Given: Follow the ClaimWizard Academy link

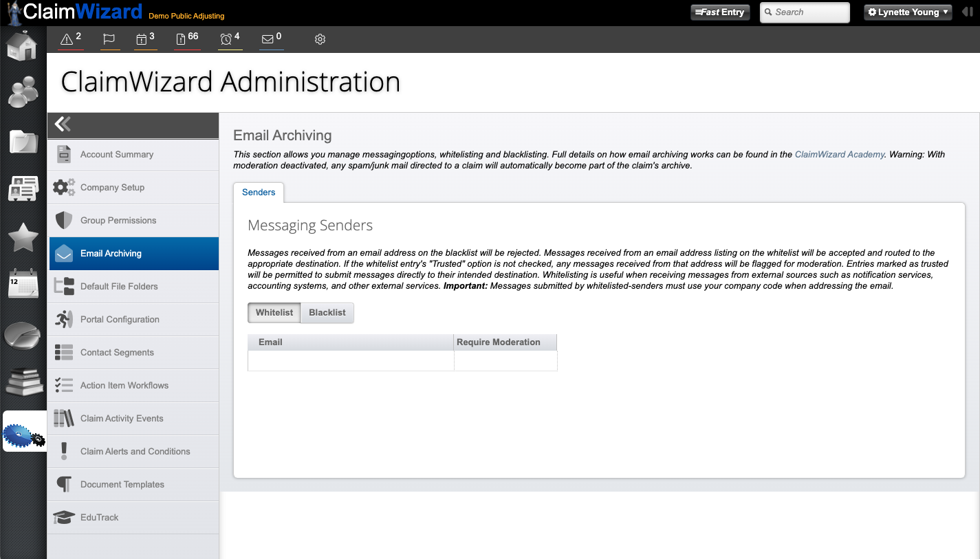Looking at the screenshot, I should click(839, 155).
